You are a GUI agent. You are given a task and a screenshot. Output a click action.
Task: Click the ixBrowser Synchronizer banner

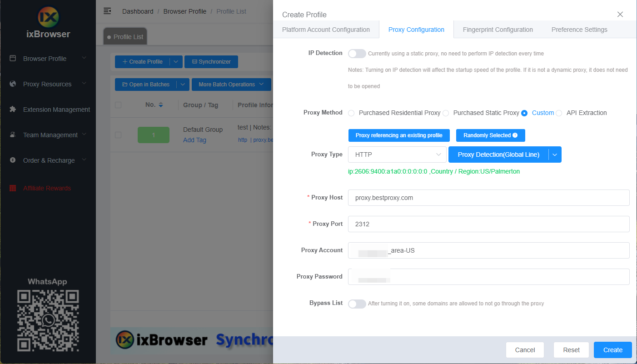click(192, 340)
